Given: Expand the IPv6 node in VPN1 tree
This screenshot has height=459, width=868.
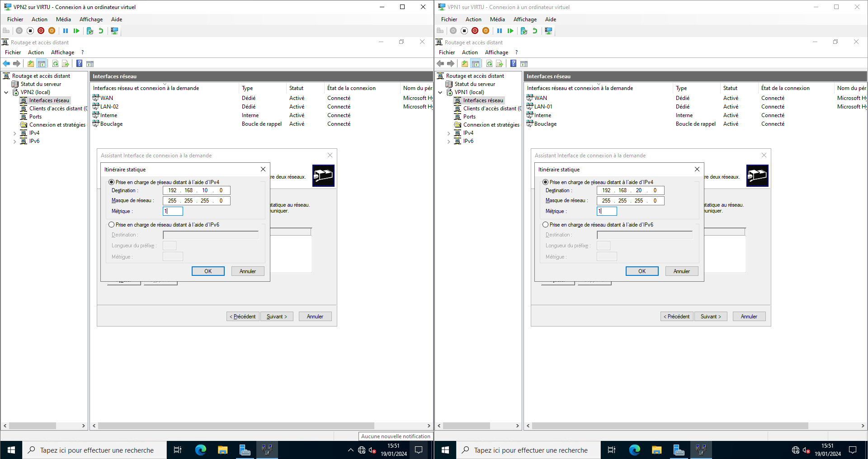Looking at the screenshot, I should 449,142.
